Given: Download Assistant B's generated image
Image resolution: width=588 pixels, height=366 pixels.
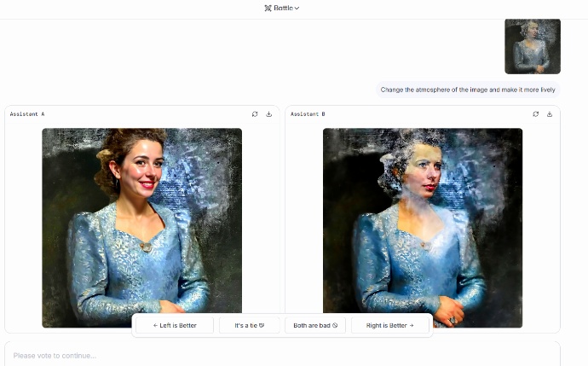Looking at the screenshot, I should (x=550, y=113).
